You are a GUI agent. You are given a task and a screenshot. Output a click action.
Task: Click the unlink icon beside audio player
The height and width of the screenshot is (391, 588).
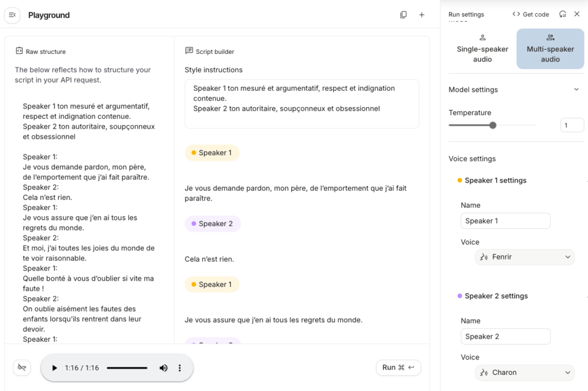(22, 367)
